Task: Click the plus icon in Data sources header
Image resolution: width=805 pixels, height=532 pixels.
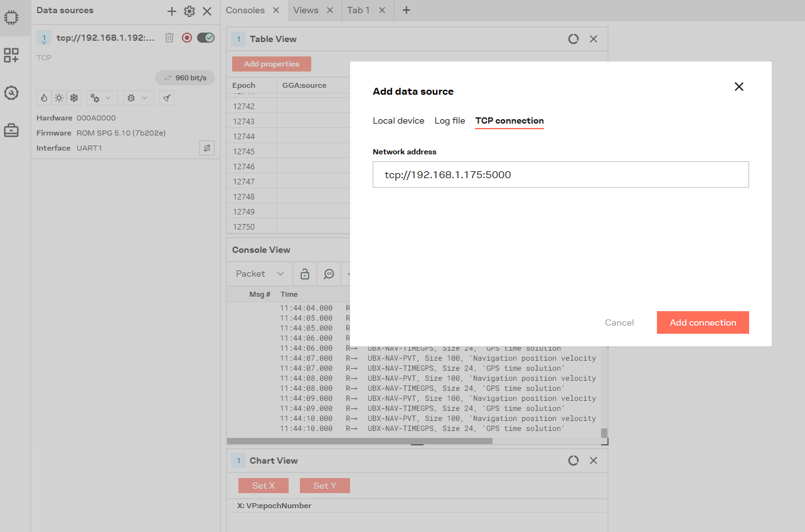Action: [171, 11]
